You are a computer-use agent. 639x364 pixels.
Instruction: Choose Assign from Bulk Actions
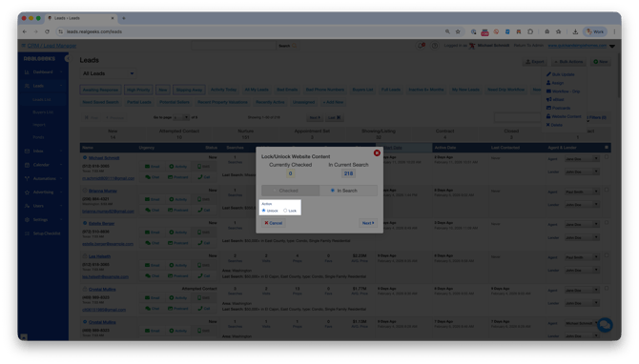[555, 83]
